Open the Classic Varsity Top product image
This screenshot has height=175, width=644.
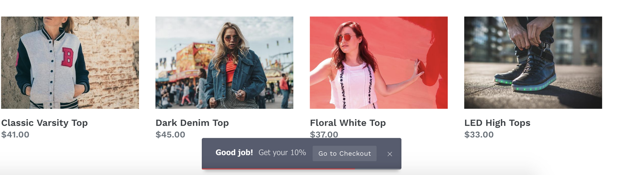(70, 63)
